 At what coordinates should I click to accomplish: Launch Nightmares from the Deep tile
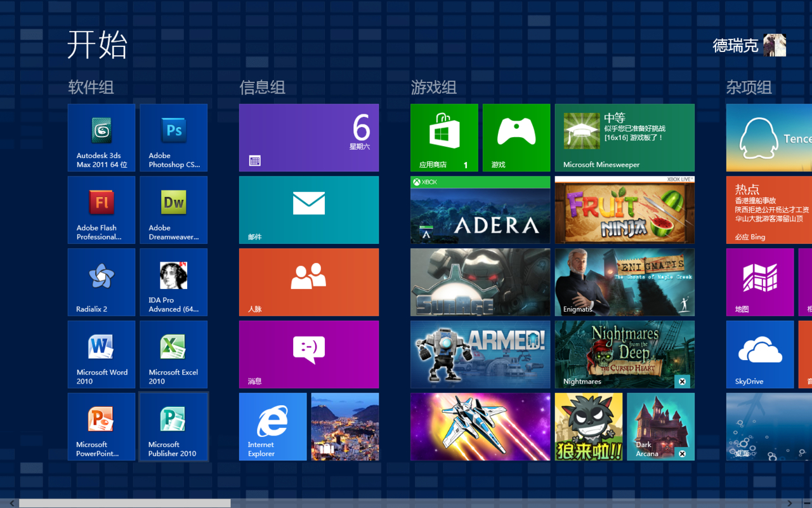pyautogui.click(x=625, y=355)
